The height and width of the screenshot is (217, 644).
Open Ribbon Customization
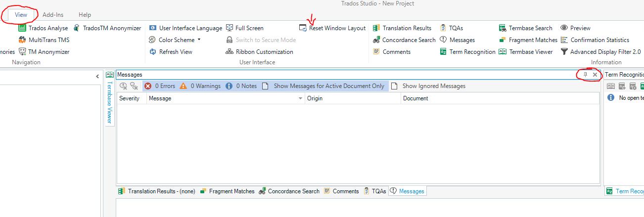pos(259,52)
